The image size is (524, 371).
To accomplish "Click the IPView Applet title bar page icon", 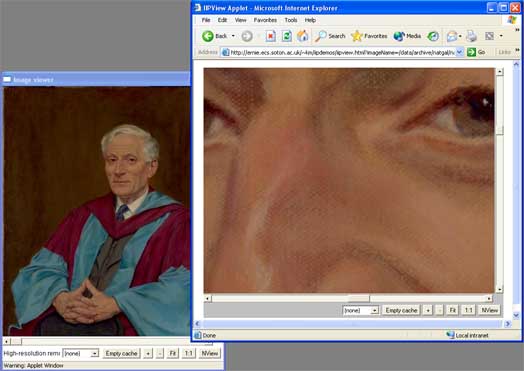I will 198,8.
